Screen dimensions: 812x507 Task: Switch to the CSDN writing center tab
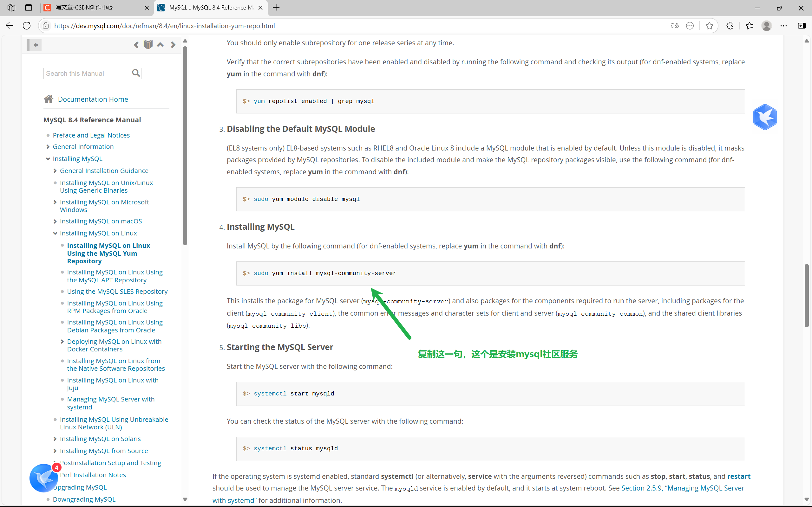click(x=84, y=7)
